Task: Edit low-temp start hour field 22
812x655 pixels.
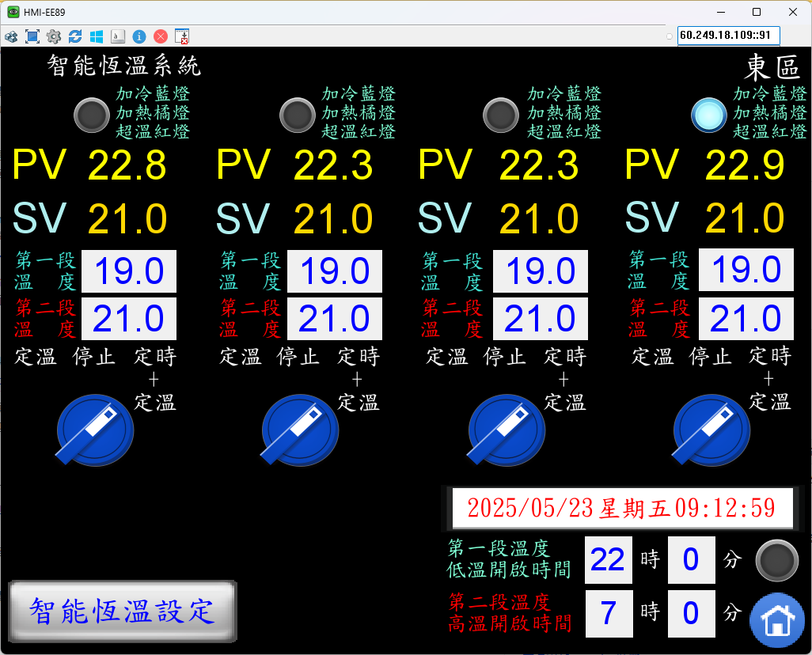Action: pos(609,560)
